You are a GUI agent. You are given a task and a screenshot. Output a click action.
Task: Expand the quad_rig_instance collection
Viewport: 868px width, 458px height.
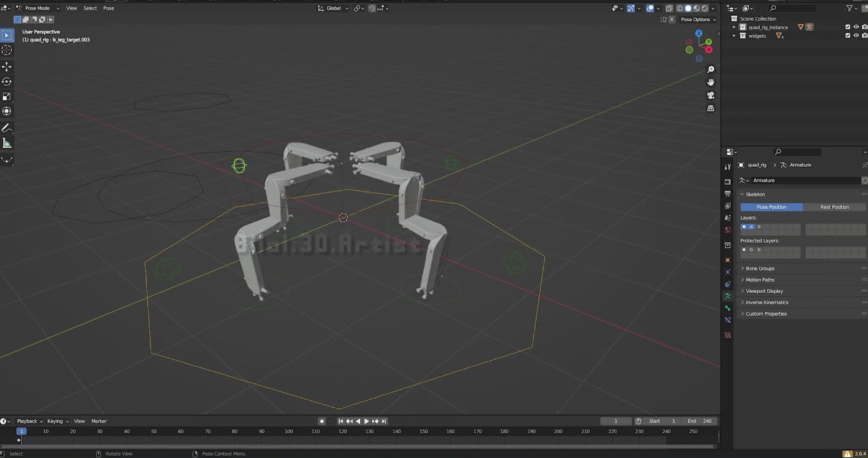(733, 27)
